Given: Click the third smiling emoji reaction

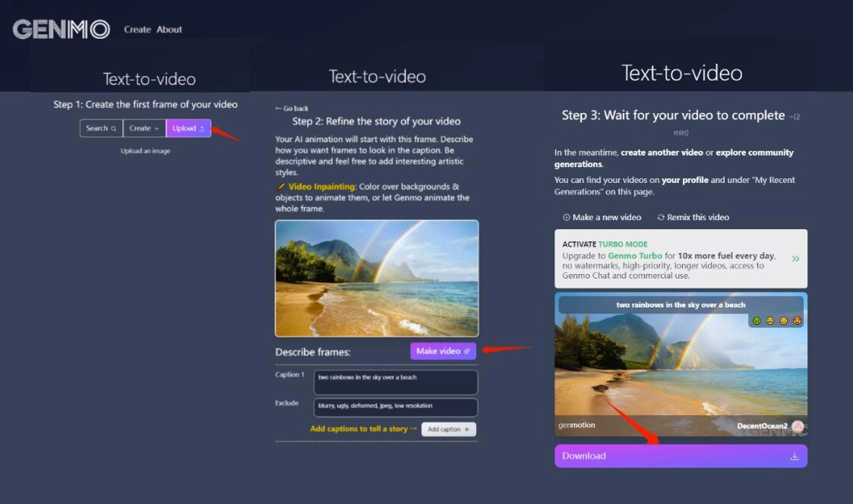Looking at the screenshot, I should click(784, 322).
